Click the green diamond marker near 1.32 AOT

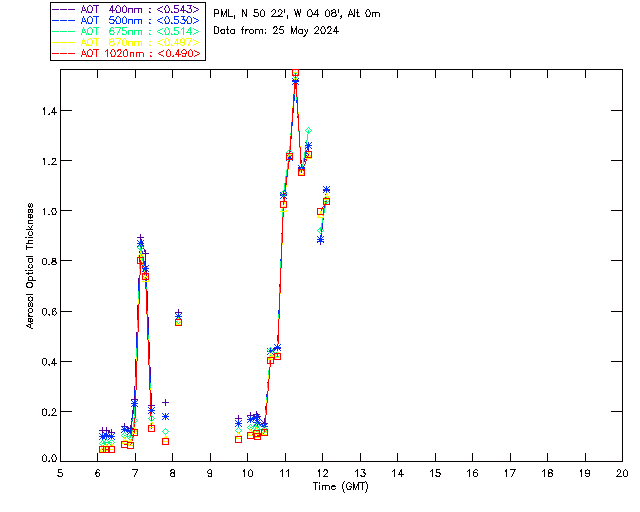(x=309, y=131)
